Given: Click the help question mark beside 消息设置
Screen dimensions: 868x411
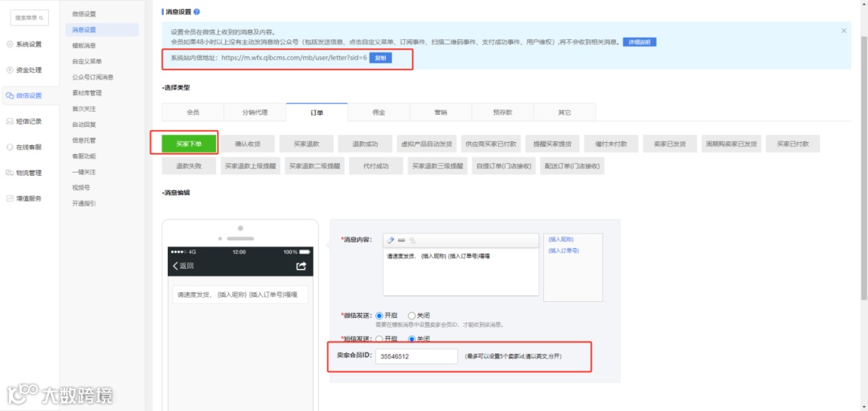Looking at the screenshot, I should click(197, 11).
